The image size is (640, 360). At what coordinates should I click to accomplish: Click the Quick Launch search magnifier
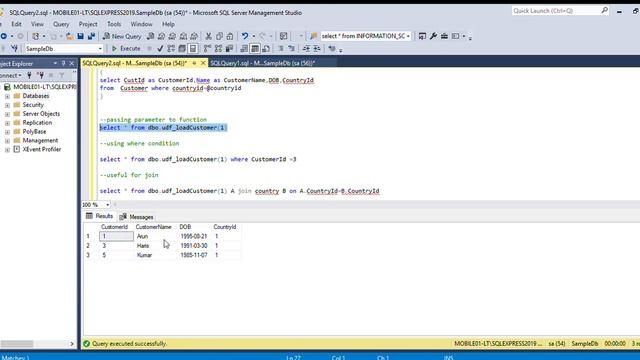pyautogui.click(x=604, y=11)
